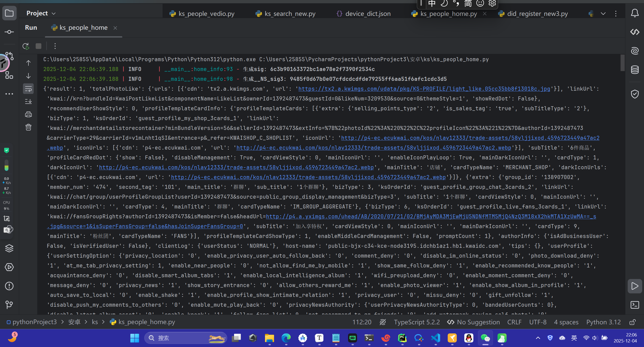
Task: Rerun ks_people_home script
Action: point(26,46)
